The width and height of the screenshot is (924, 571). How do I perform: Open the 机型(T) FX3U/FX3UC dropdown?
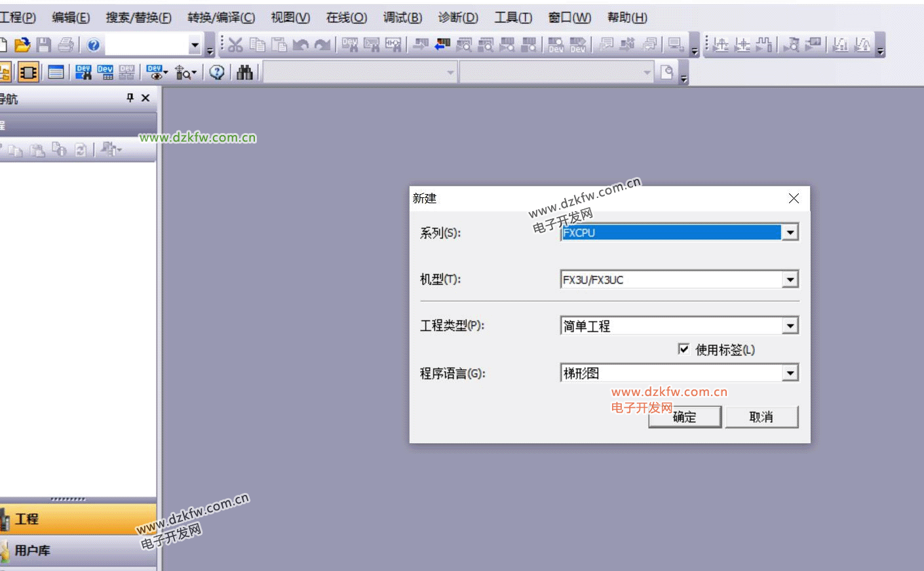(x=790, y=280)
